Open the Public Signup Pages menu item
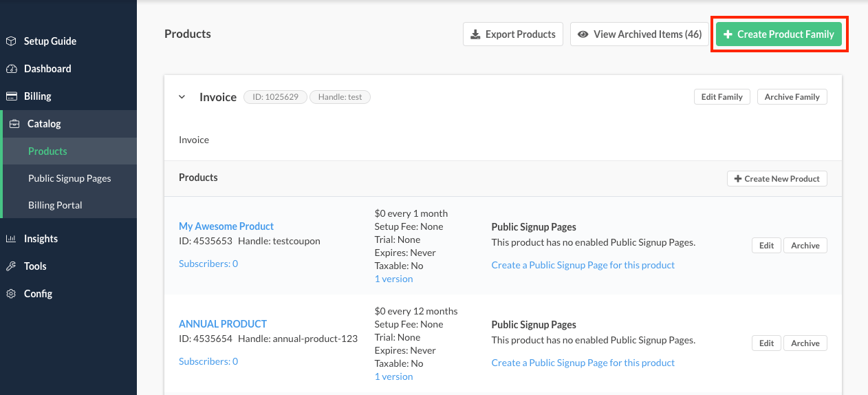 [69, 178]
